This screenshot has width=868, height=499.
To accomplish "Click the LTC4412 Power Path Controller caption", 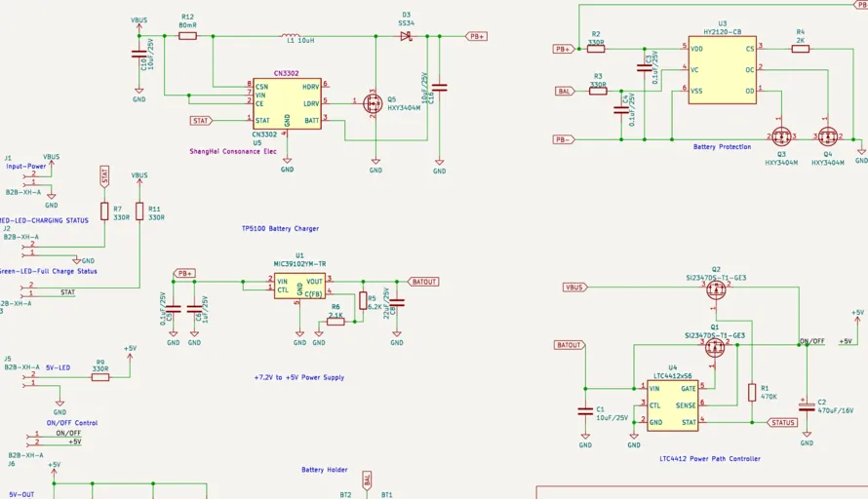I will 710,459.
